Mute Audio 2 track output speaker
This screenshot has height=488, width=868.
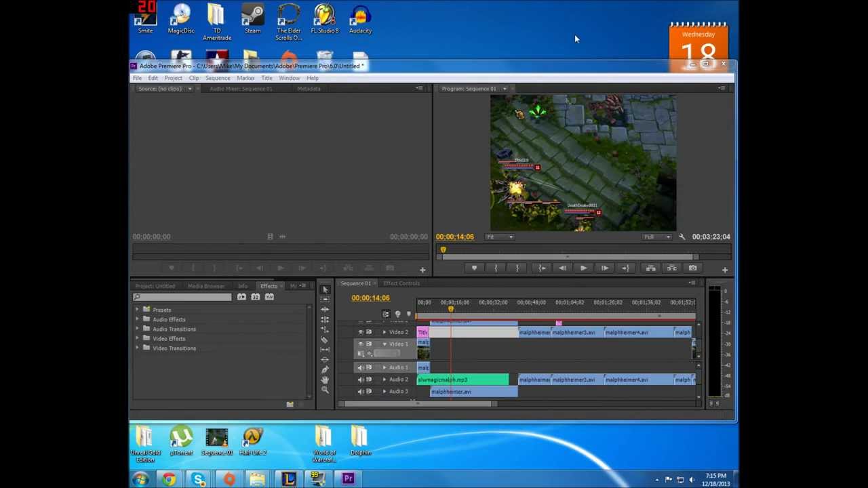(361, 380)
